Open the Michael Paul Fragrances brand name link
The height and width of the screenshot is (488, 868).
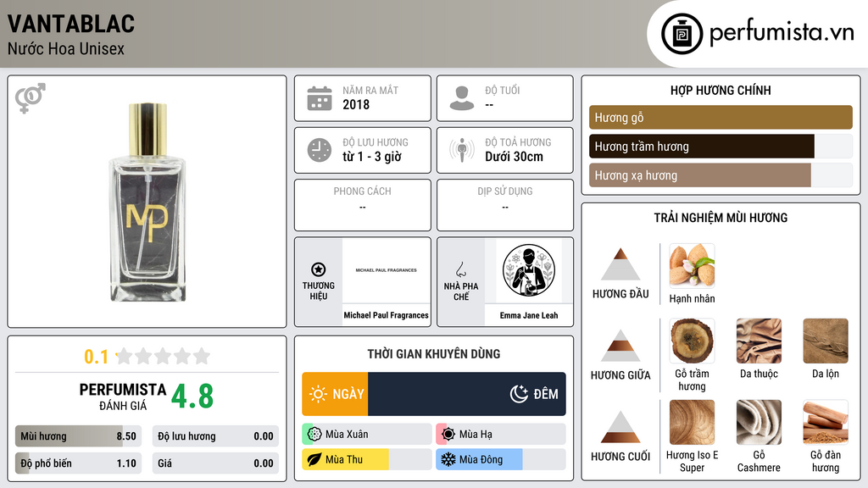[x=387, y=315]
